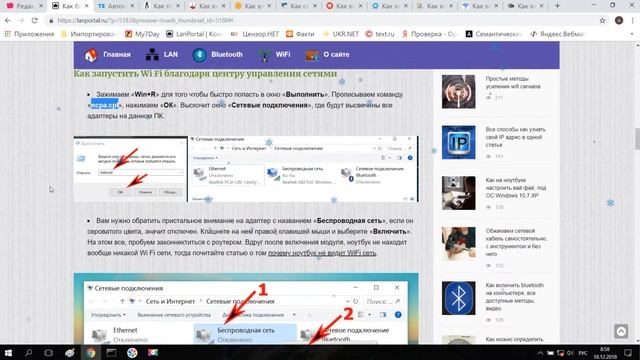This screenshot has height=360, width=640.
Task: Open the Цензор.НЕТ bookmark
Action: (x=255, y=34)
